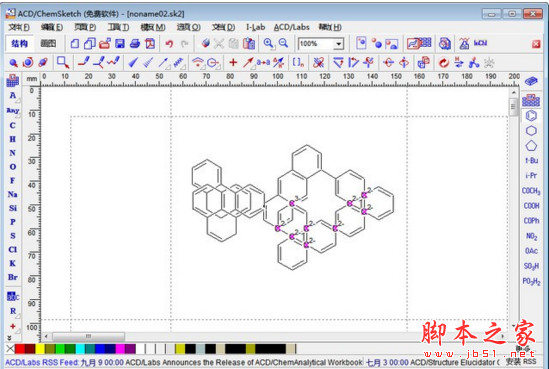Insert the COOH group

pyautogui.click(x=531, y=206)
